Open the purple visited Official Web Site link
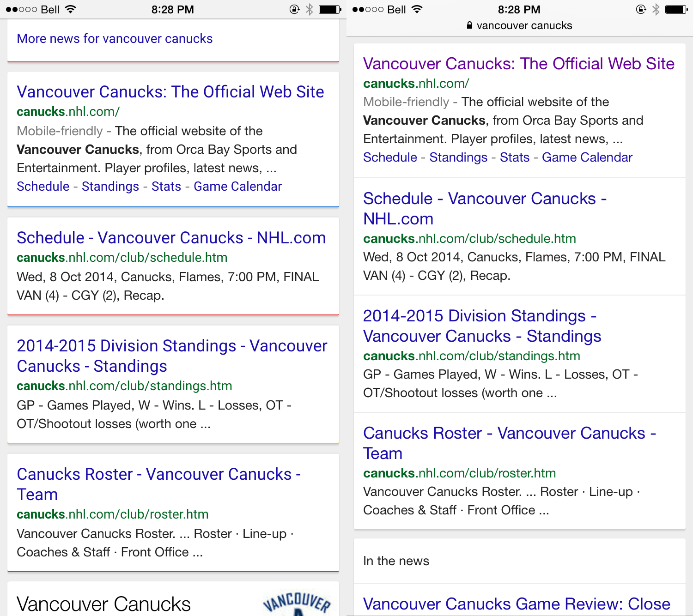 (x=518, y=64)
